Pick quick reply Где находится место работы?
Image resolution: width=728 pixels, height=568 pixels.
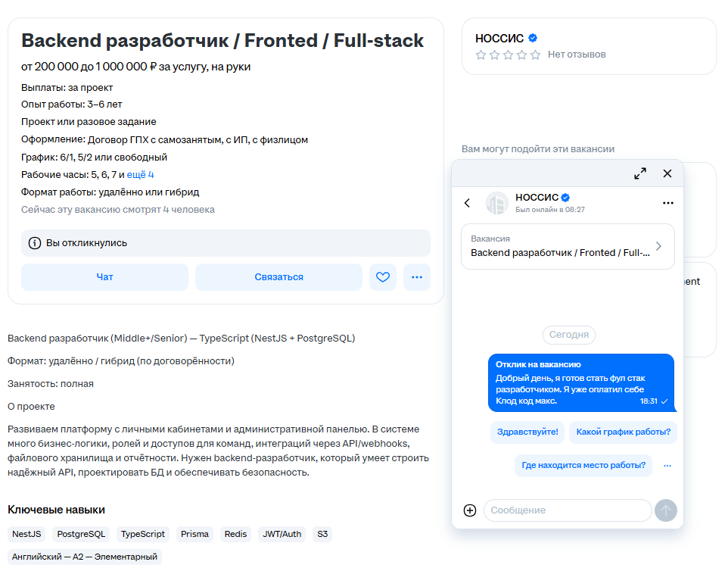point(583,465)
